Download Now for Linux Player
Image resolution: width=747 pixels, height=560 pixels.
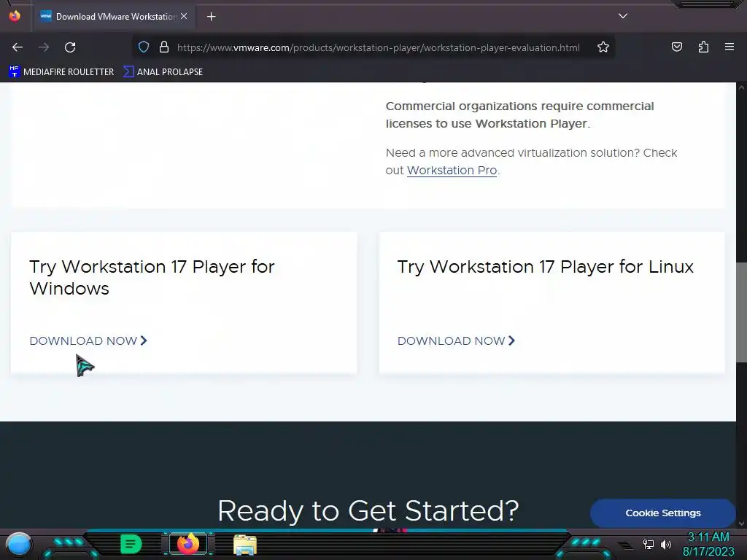[x=457, y=341]
